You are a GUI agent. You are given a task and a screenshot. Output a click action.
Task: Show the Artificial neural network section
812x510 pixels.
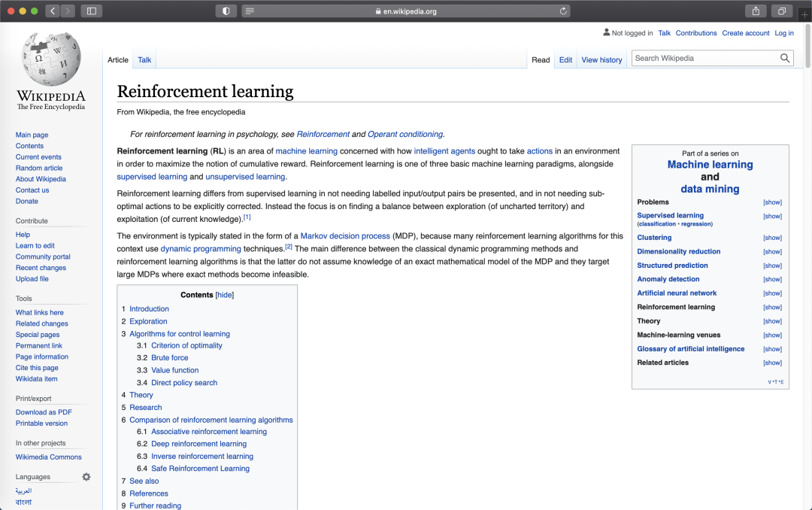click(772, 293)
